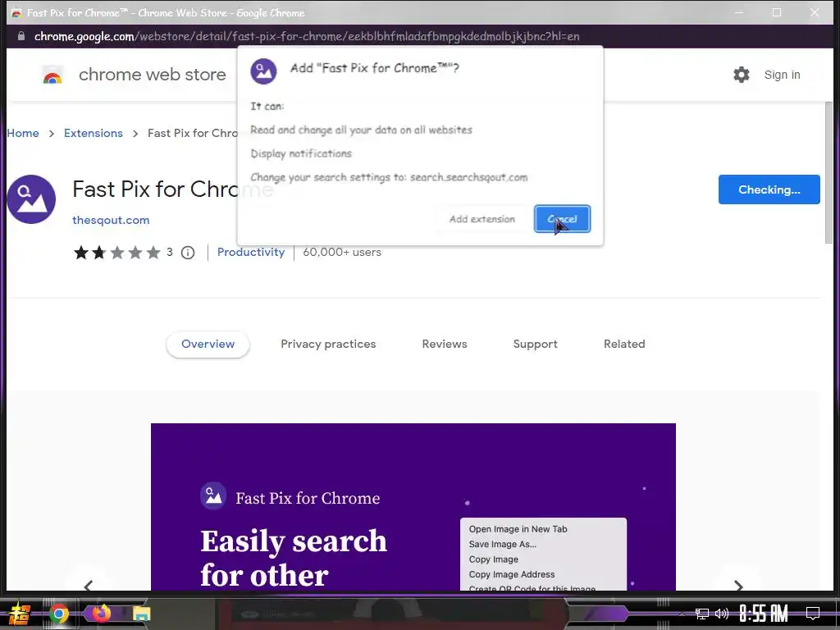
Task: Open the thesqout.com publisher link
Action: tap(111, 220)
